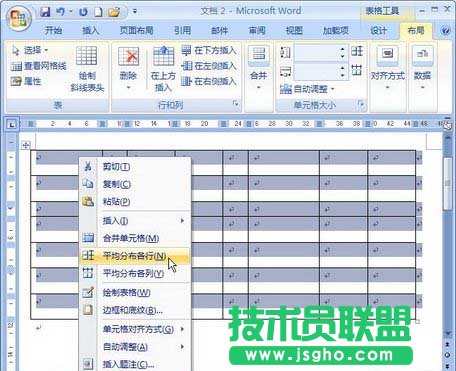Viewport: 456px width, 371px height.
Task: Choose 剪切 from context menu
Action: [135, 166]
